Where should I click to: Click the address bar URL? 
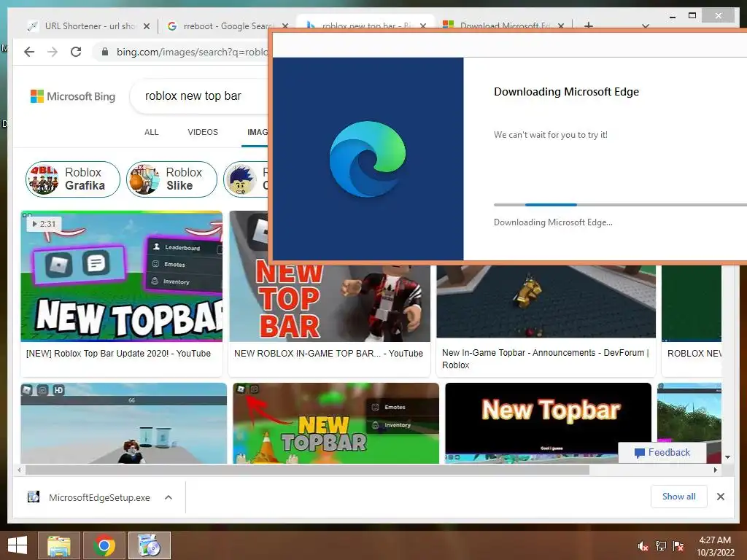pos(192,52)
